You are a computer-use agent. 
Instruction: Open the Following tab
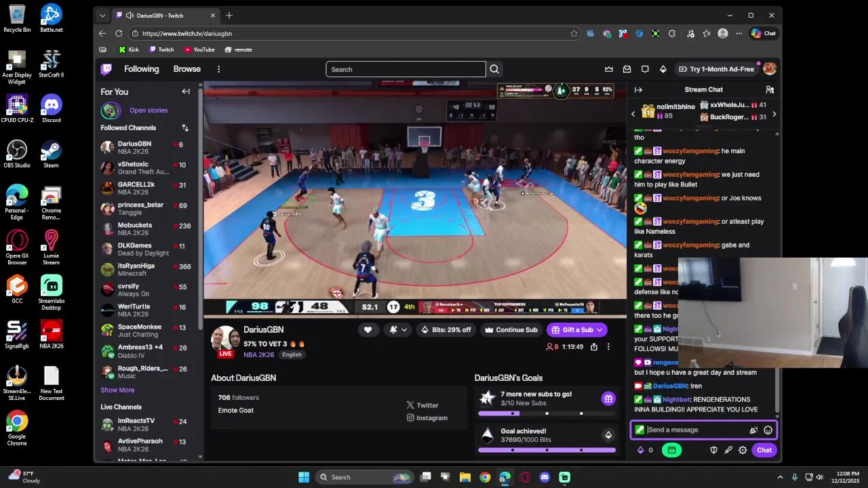click(x=141, y=69)
